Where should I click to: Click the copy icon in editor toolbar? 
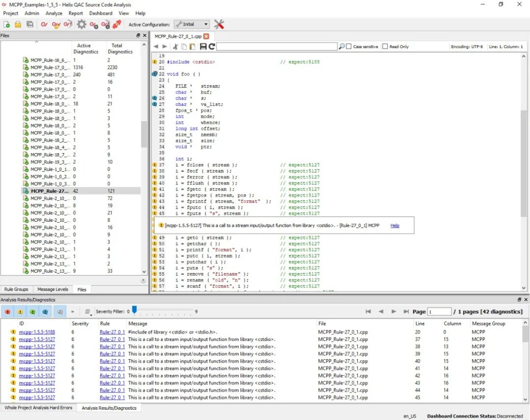(x=184, y=47)
